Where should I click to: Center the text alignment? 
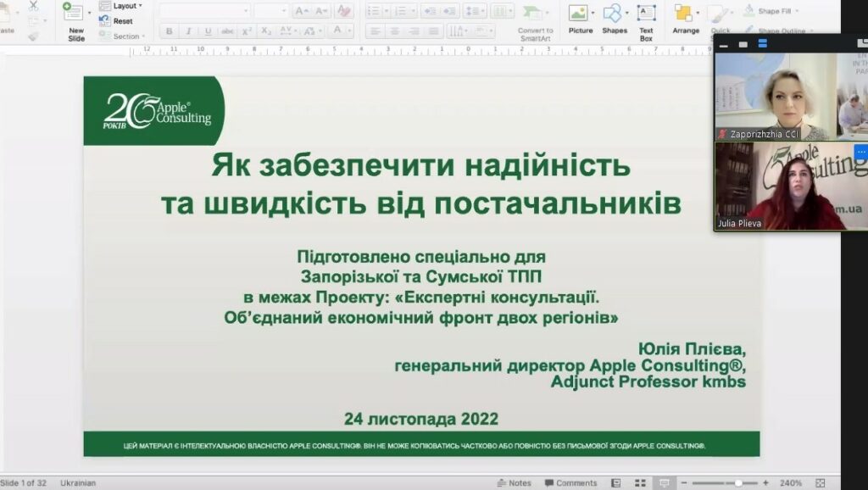pyautogui.click(x=394, y=31)
